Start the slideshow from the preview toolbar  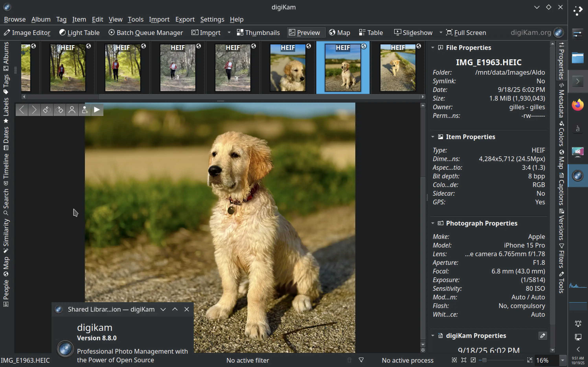[97, 110]
